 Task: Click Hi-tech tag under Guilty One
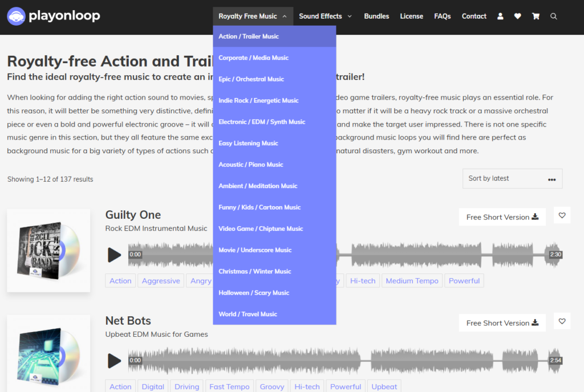pyautogui.click(x=363, y=281)
